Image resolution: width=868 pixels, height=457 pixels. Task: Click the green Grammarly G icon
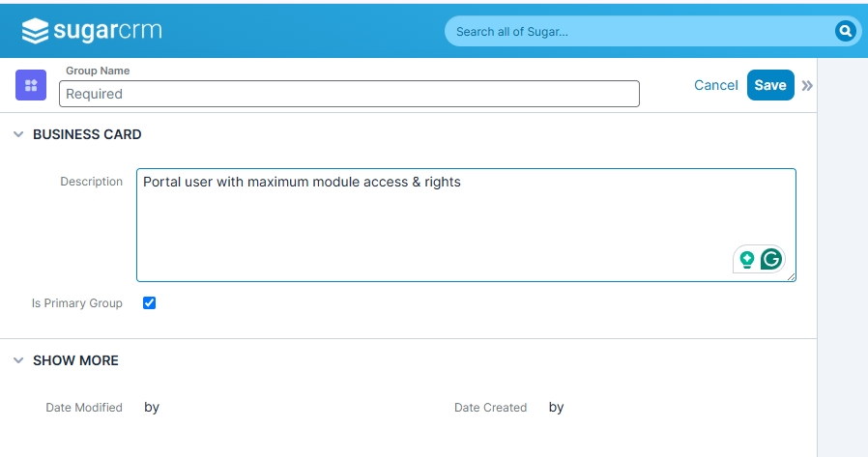pos(771,258)
